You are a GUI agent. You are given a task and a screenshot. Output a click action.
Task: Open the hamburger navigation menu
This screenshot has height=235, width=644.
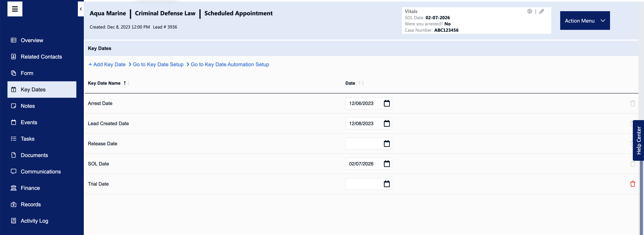15,9
